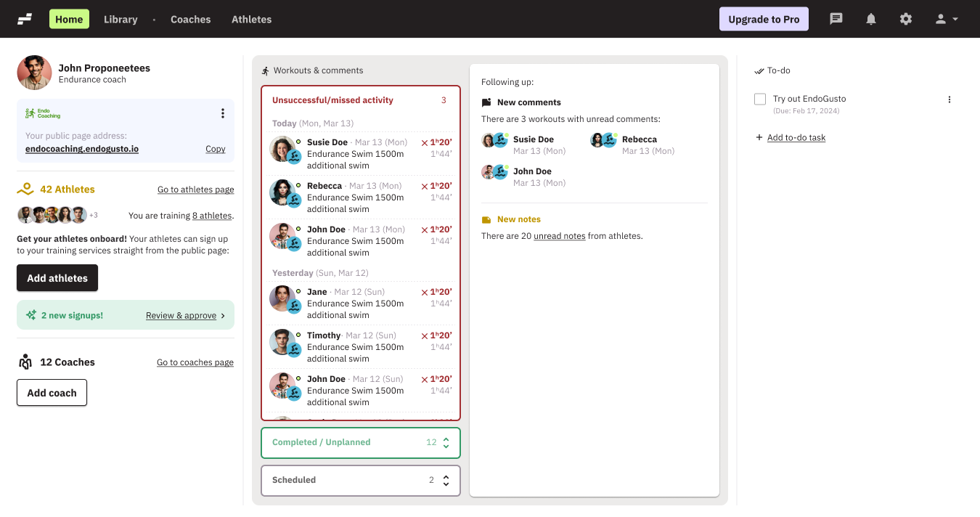Expand the Completed / Unplanned section
The width and height of the screenshot is (980, 517).
click(x=446, y=442)
